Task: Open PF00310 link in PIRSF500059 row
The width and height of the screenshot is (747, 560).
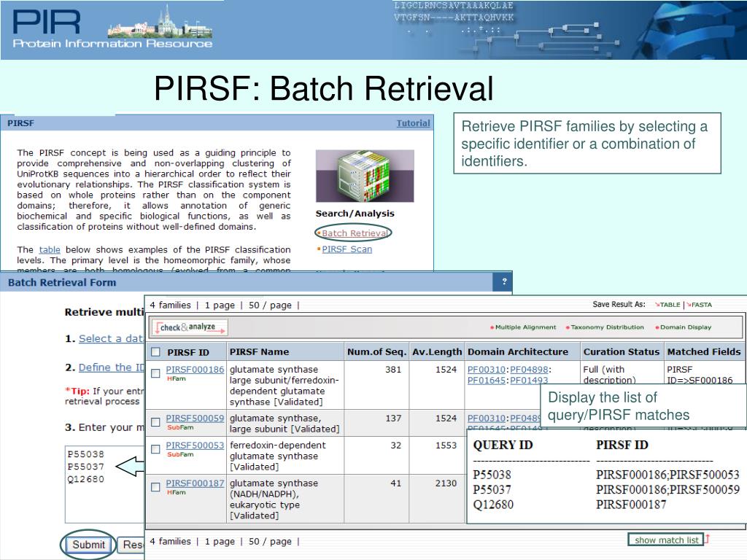Action: coord(487,418)
